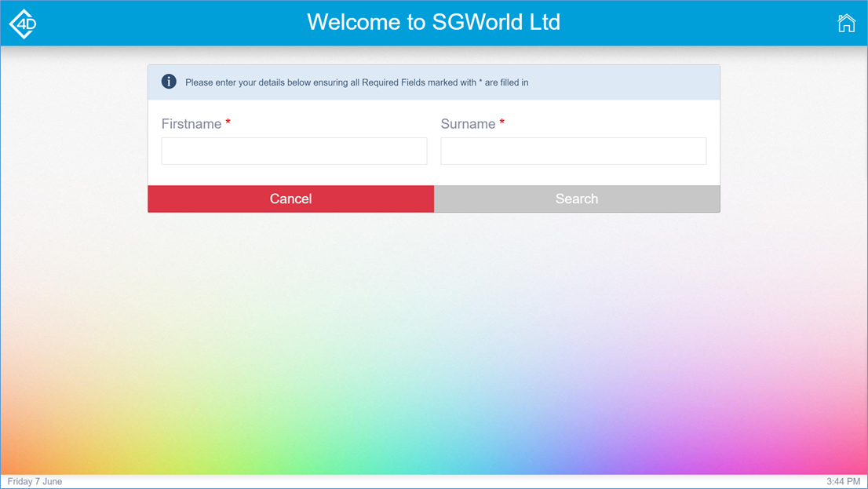868x489 pixels.
Task: Click the 'Firstname' field label
Action: [x=191, y=124]
